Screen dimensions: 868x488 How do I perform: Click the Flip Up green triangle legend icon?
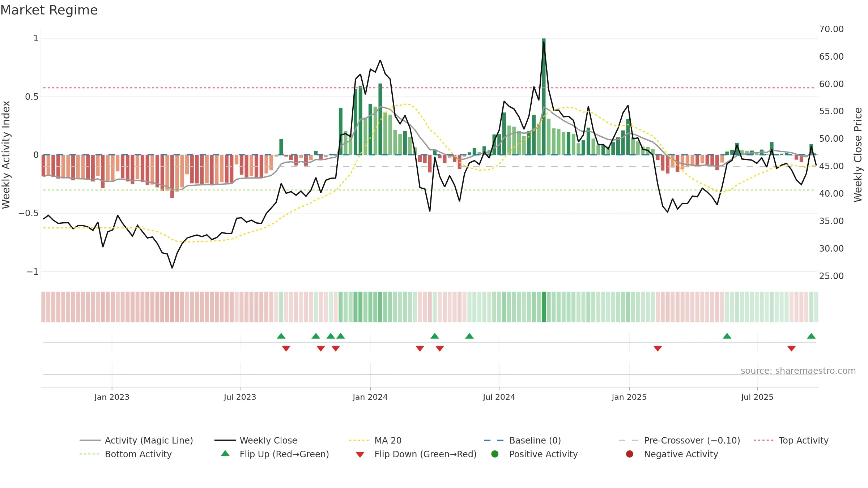click(x=225, y=453)
